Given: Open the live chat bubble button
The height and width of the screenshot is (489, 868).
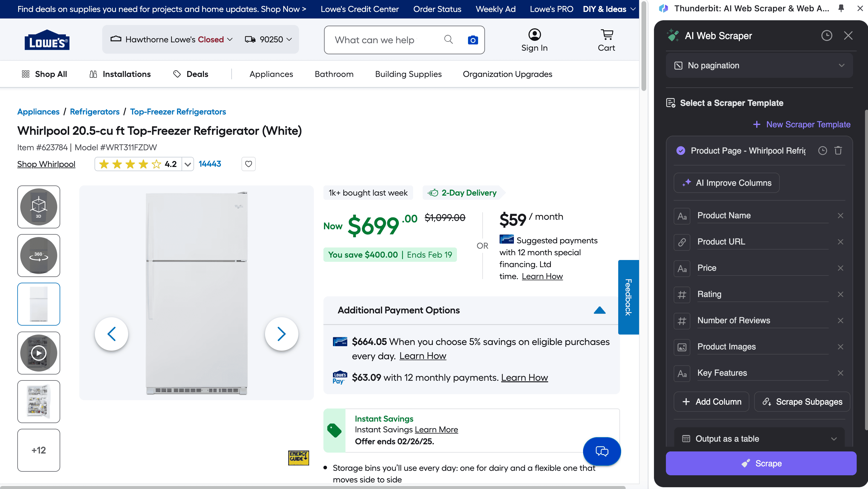Looking at the screenshot, I should tap(602, 451).
